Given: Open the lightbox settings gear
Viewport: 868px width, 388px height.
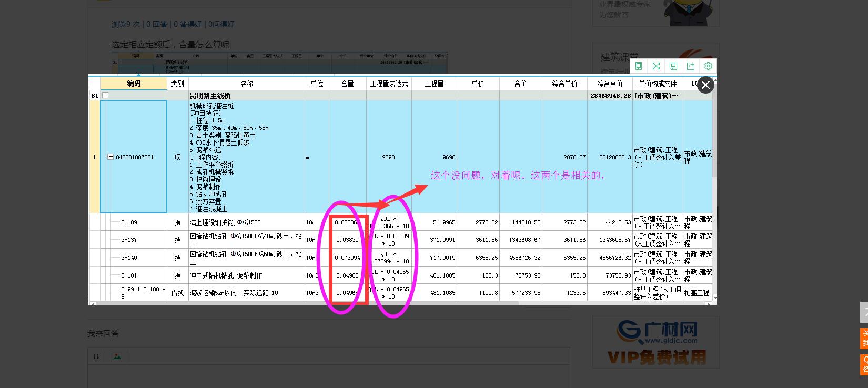Looking at the screenshot, I should pyautogui.click(x=708, y=66).
